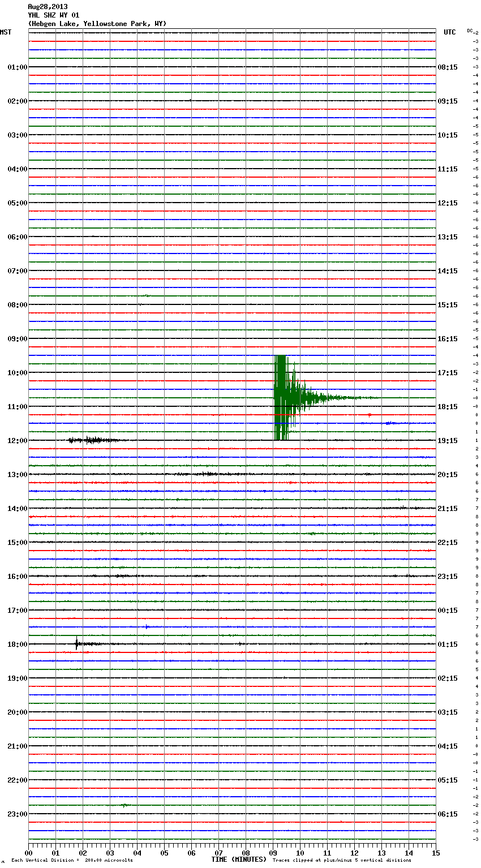Click the 00:15 UTC time label

(448, 611)
